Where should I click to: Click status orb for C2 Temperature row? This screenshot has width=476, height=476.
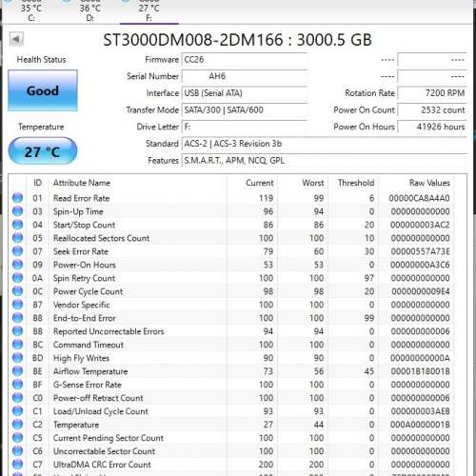click(x=18, y=425)
